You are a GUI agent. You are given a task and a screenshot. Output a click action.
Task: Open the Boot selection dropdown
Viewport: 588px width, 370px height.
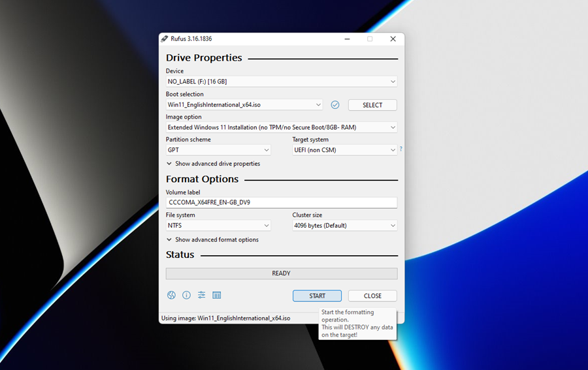[244, 105]
